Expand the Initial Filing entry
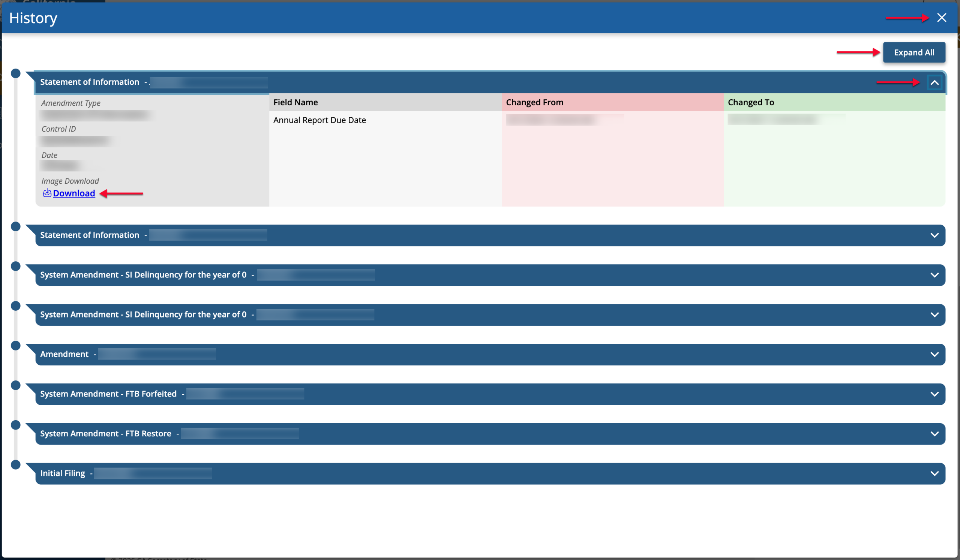This screenshot has width=960, height=560. point(934,473)
